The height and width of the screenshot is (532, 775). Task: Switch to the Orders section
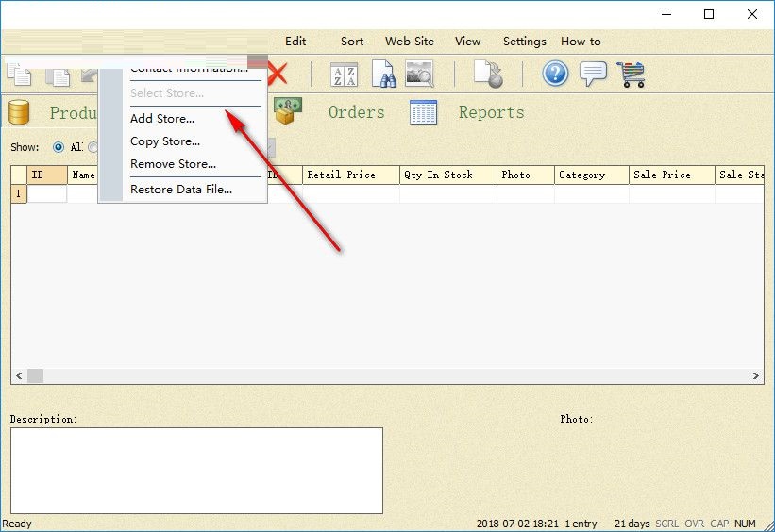(x=357, y=112)
